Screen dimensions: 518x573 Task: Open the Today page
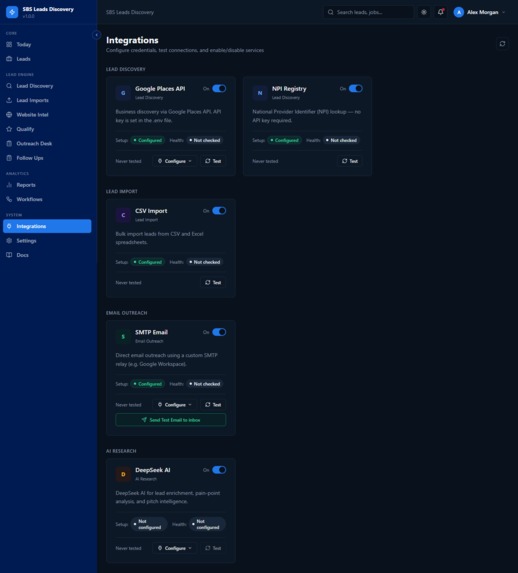click(x=47, y=45)
